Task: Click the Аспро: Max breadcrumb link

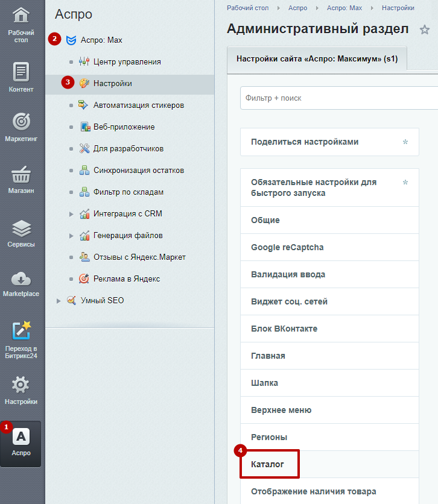Action: pyautogui.click(x=344, y=8)
